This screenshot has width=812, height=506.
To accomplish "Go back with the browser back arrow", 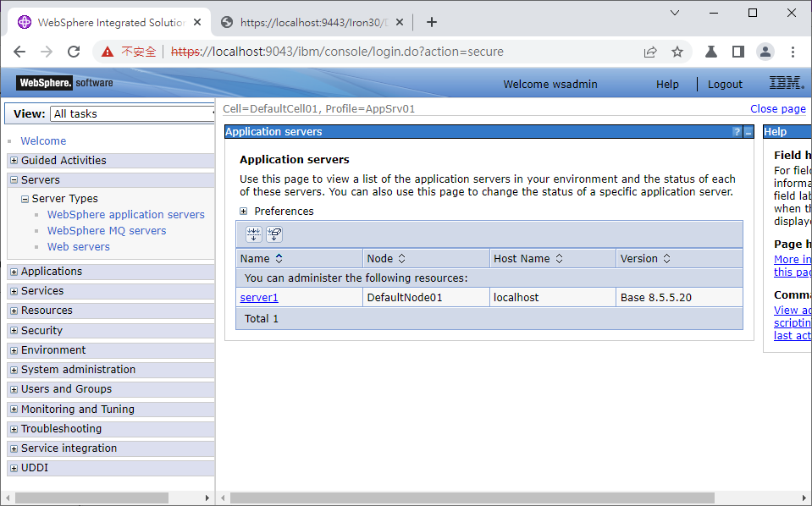I will [x=19, y=52].
